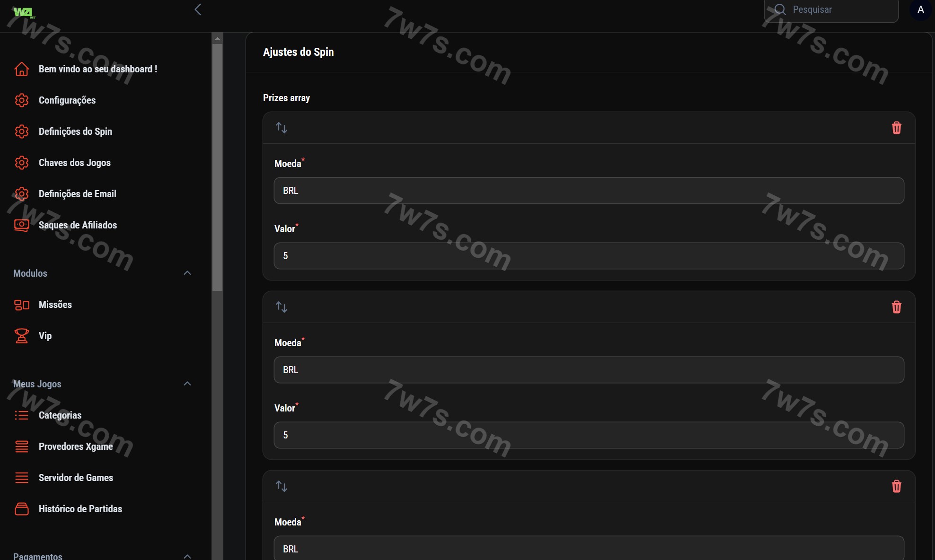Open the user avatar "A" menu
This screenshot has width=935, height=560.
click(x=920, y=9)
